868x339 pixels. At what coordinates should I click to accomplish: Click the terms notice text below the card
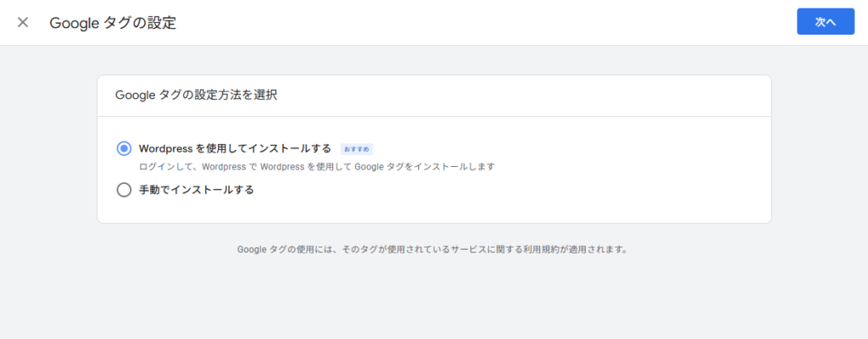pyautogui.click(x=432, y=250)
